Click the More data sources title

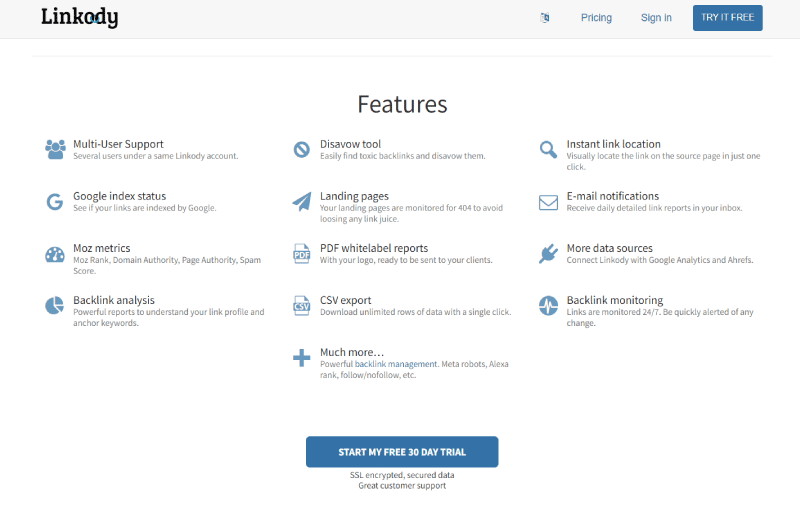610,248
